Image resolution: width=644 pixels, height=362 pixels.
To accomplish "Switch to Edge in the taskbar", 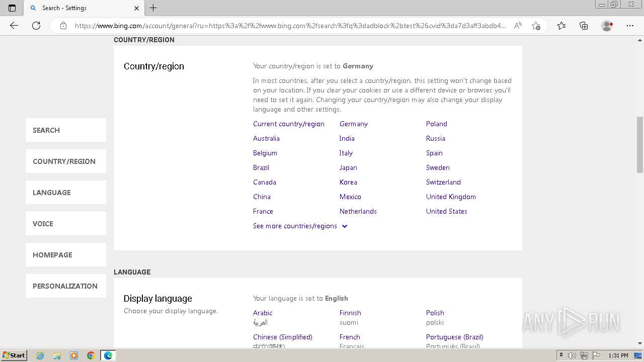I will point(108,355).
